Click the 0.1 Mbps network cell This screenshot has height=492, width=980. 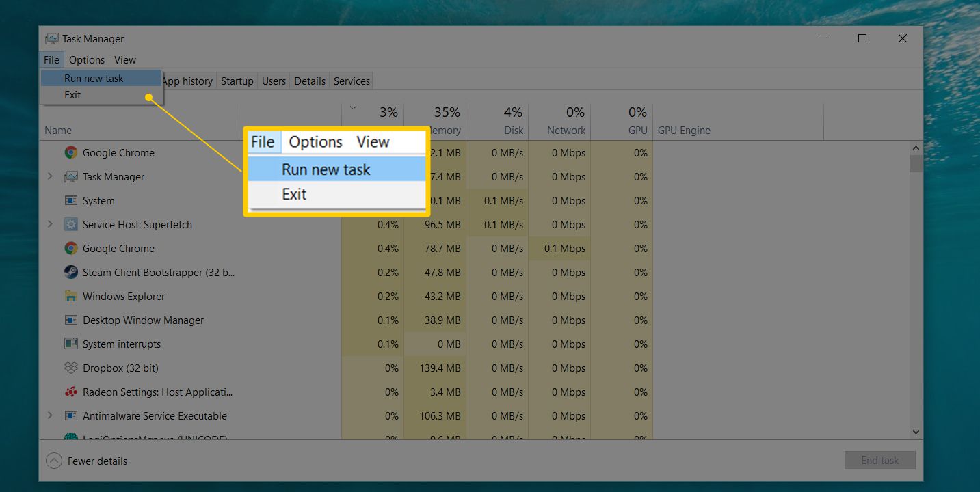click(x=559, y=248)
